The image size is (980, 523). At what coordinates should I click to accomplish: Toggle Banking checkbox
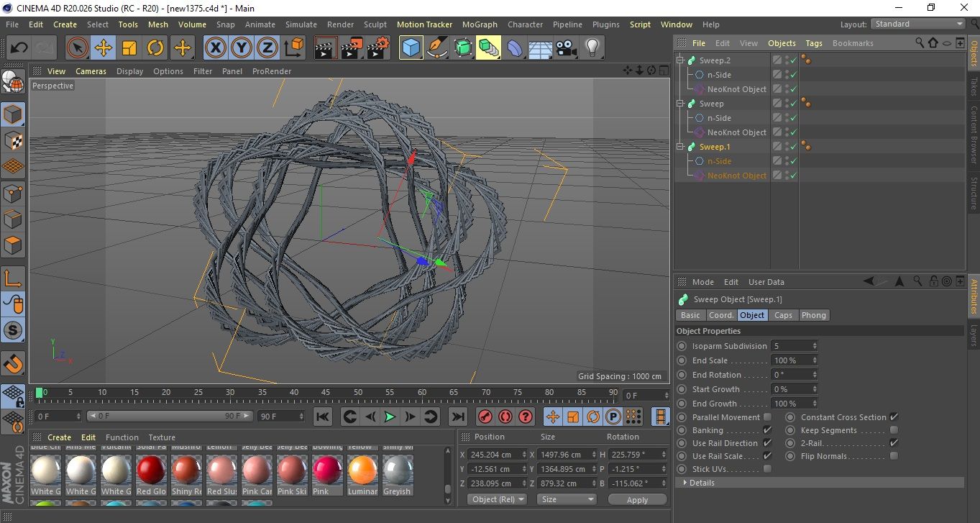click(x=767, y=430)
